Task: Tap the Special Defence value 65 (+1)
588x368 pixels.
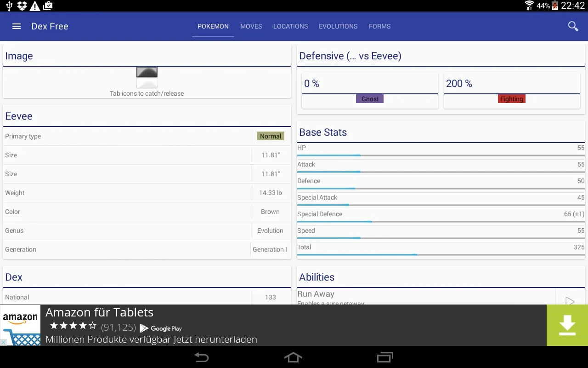Action: coord(574,214)
